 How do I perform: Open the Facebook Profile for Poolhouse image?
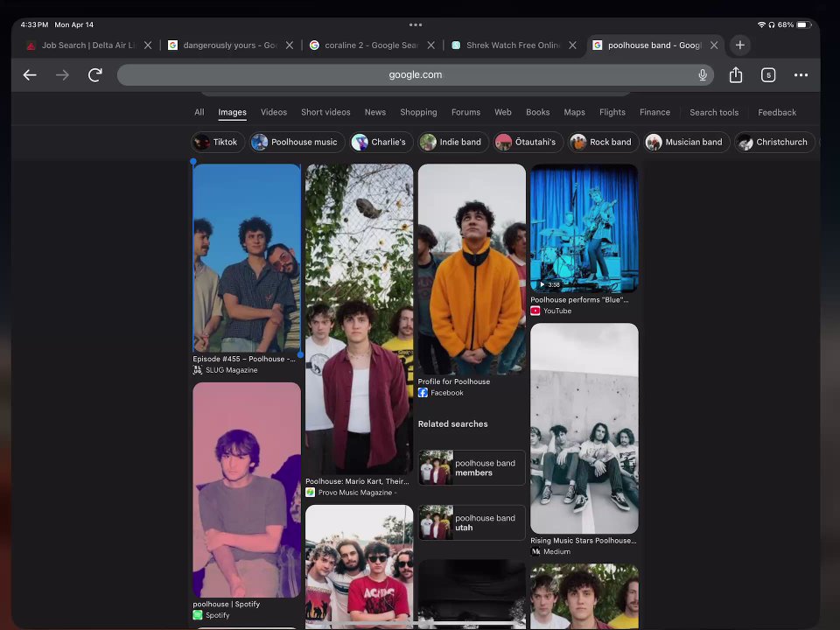point(472,269)
